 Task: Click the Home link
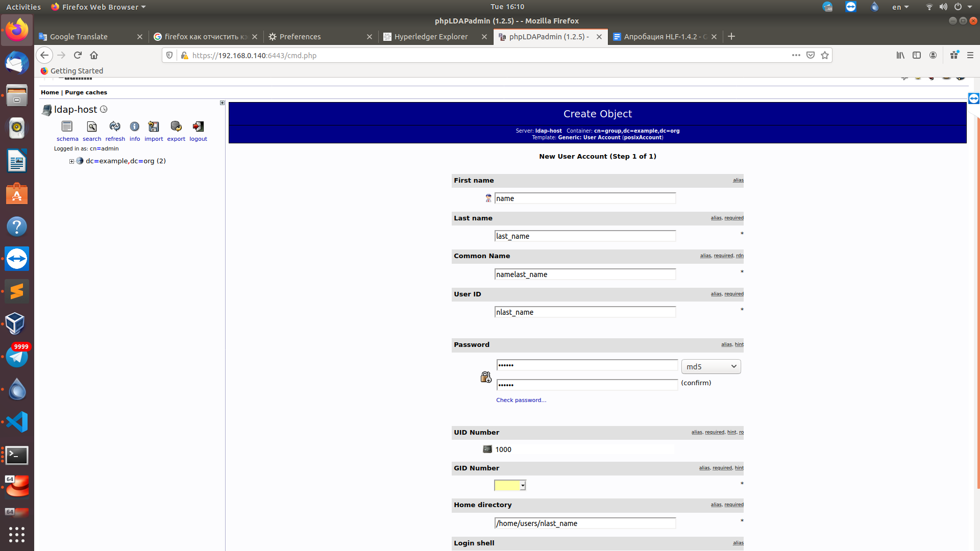coord(50,92)
